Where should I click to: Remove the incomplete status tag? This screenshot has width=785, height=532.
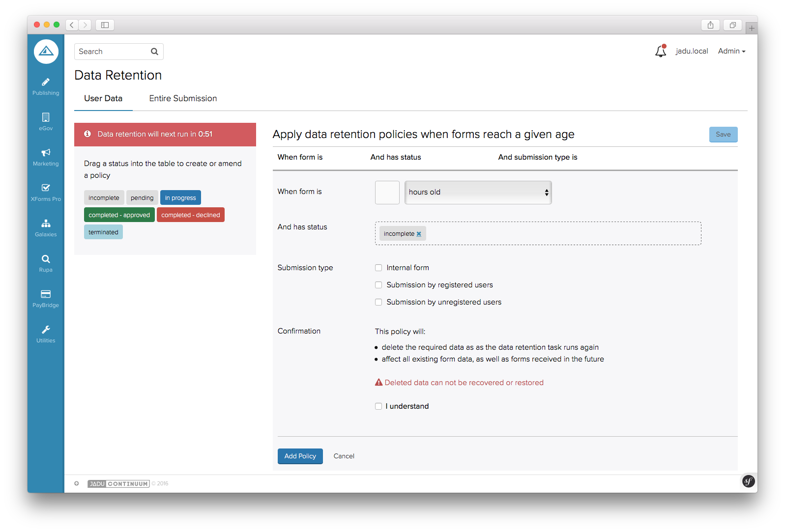click(x=419, y=234)
